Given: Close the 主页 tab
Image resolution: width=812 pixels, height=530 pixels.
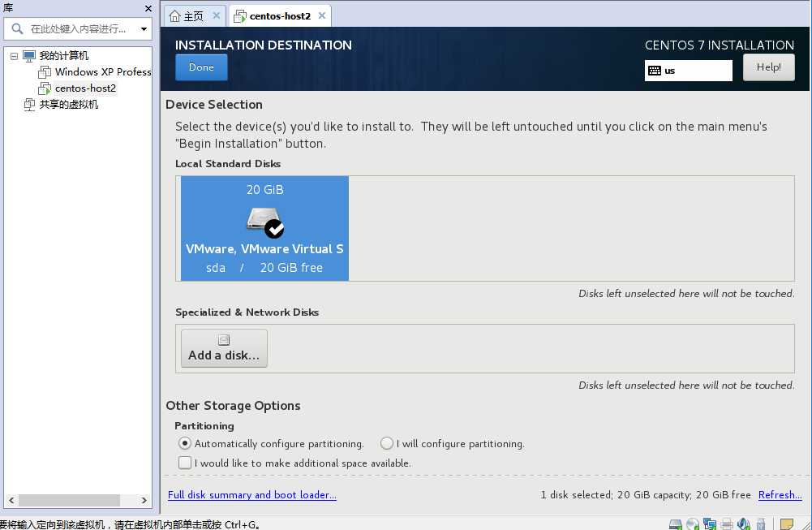Looking at the screenshot, I should tap(217, 15).
